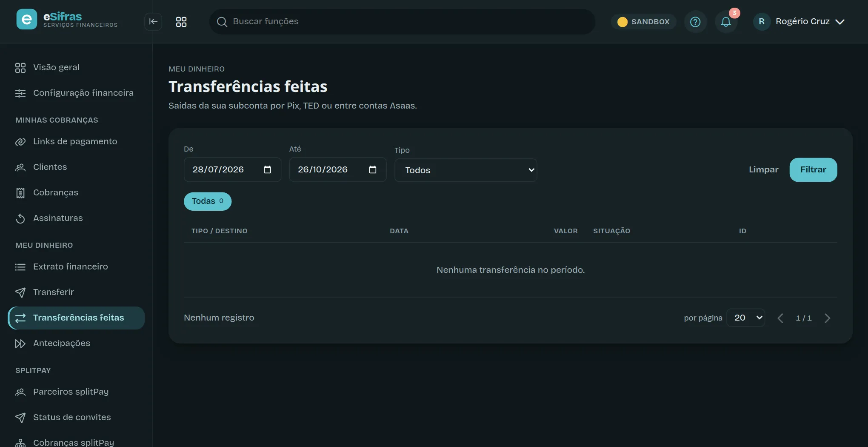Click the search magnifier icon

(222, 22)
